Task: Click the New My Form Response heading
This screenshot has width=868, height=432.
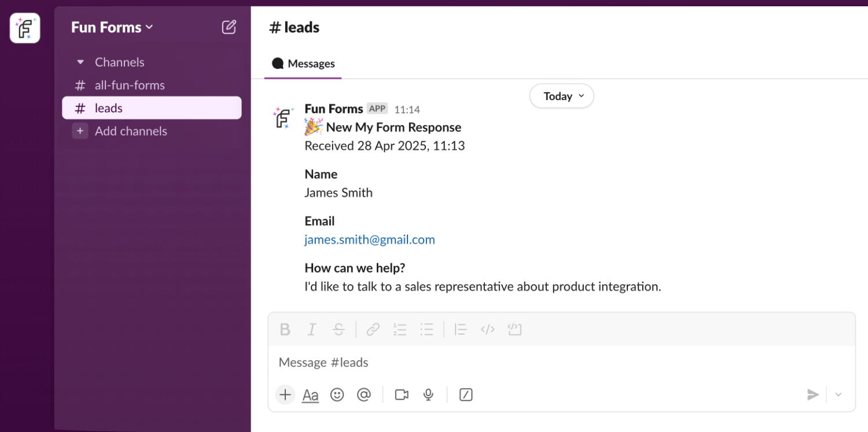Action: tap(393, 127)
